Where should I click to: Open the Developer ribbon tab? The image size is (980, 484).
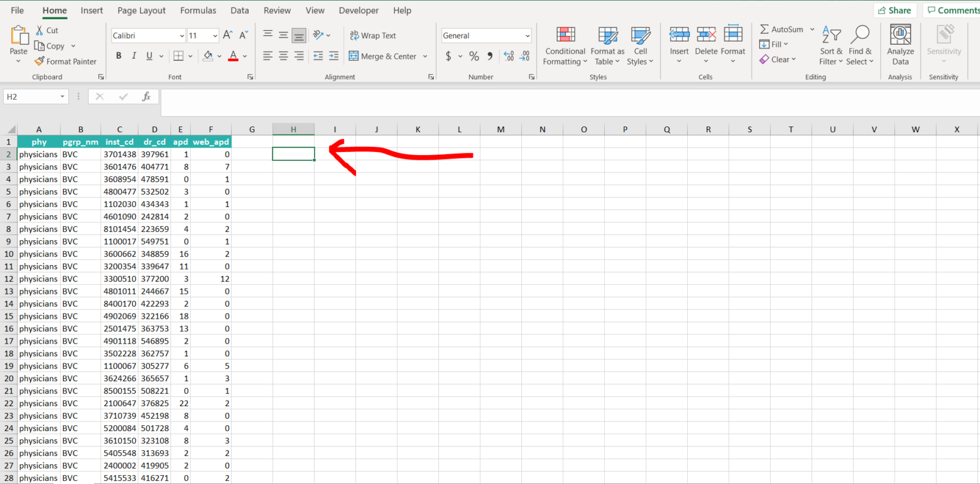359,10
